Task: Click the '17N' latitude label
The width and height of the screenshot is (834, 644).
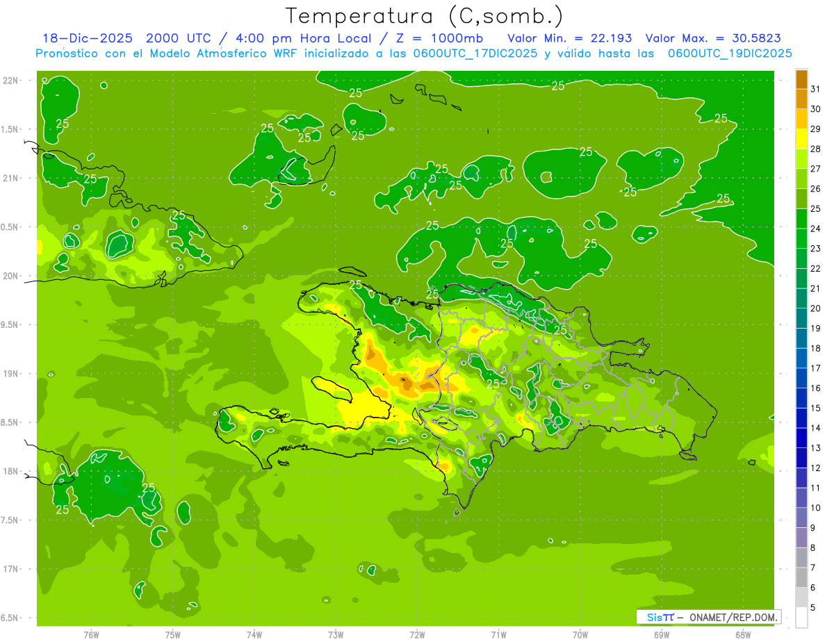Action: (x=11, y=569)
